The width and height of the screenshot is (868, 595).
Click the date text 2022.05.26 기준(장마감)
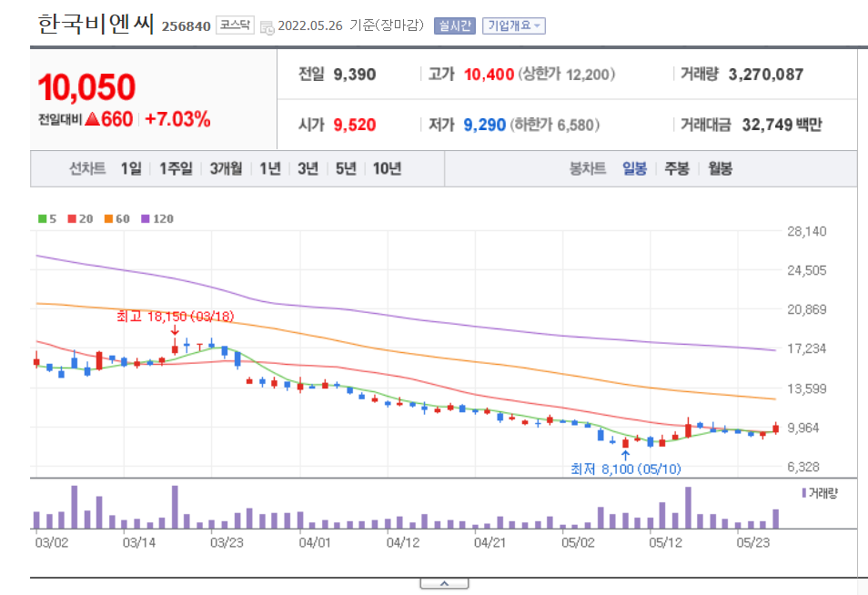(350, 25)
